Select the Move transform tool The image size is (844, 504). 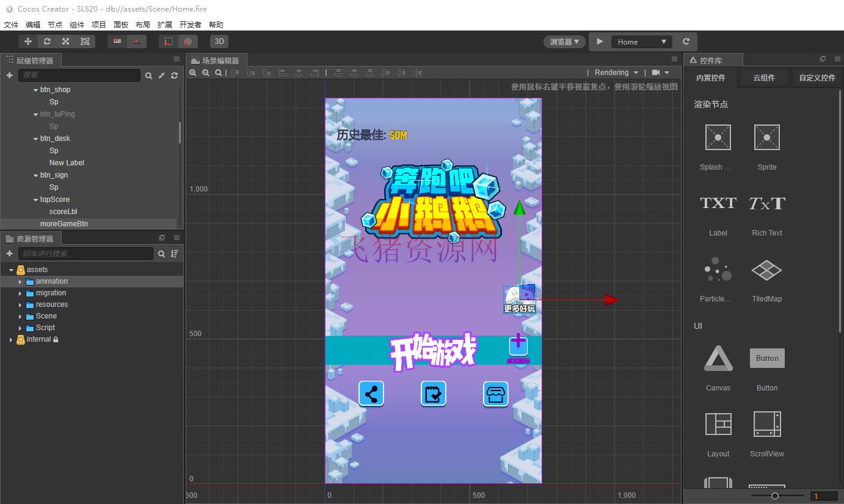click(x=28, y=41)
